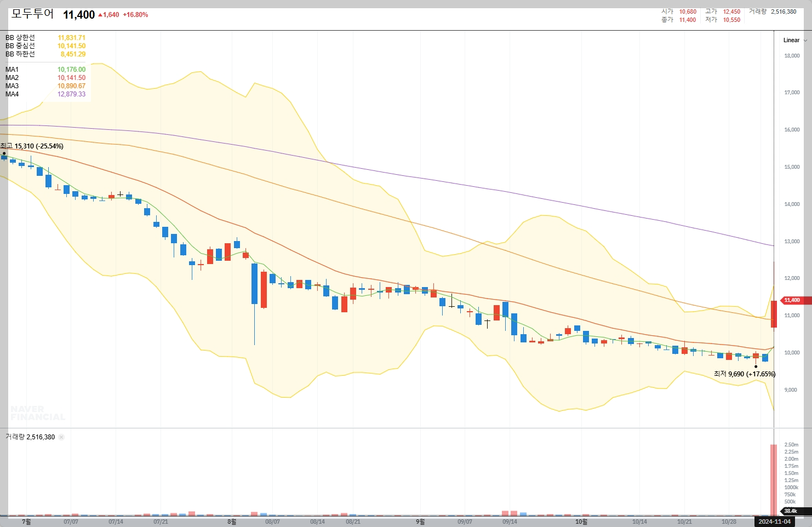812x527 pixels.
Task: Click the orange 10,890.67 MA3 value
Action: pos(72,86)
